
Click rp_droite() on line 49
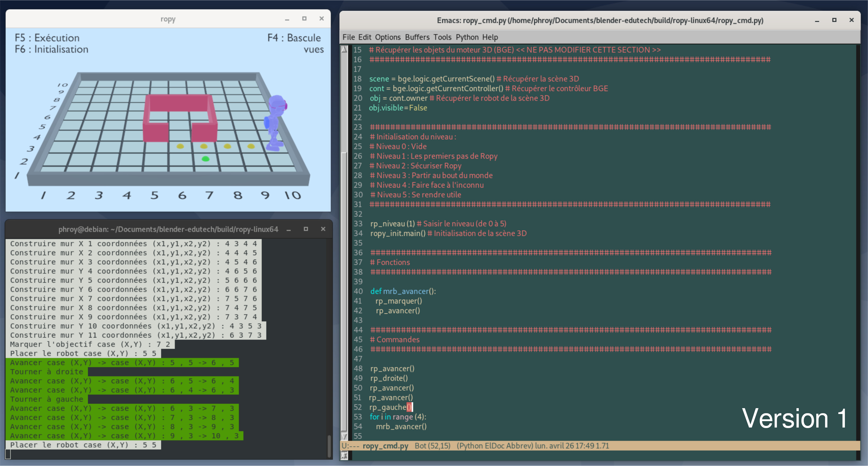[x=389, y=378]
